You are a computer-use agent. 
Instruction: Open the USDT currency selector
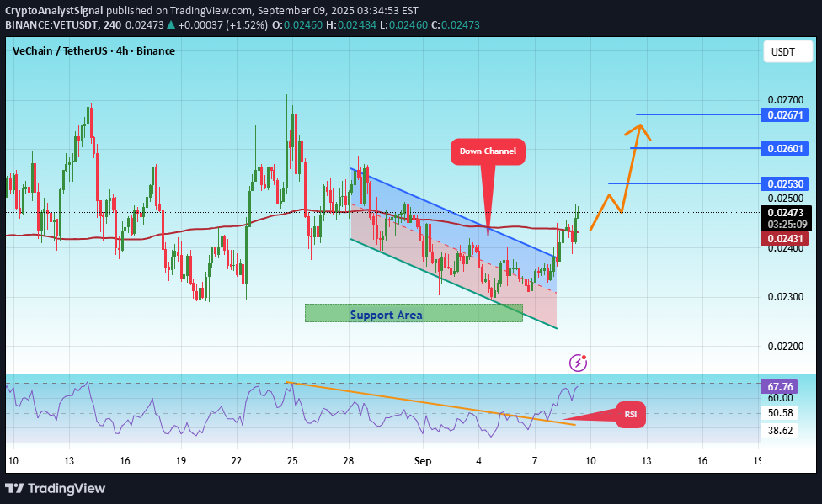788,52
